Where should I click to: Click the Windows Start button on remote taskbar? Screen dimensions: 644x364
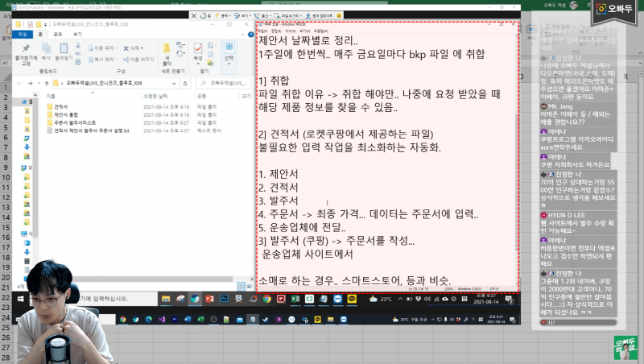tap(21, 299)
